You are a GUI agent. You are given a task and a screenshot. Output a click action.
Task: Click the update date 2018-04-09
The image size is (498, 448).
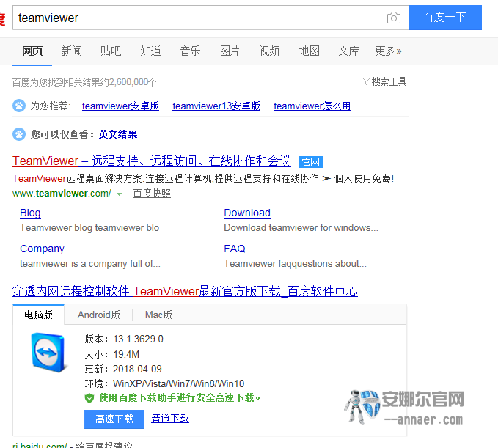click(x=137, y=369)
